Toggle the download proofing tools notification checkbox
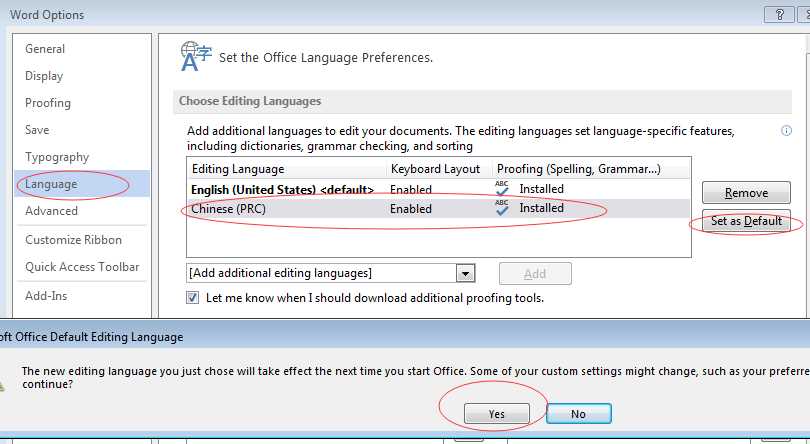This screenshot has width=810, height=444. coord(193,298)
